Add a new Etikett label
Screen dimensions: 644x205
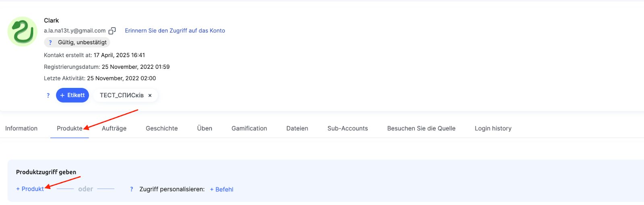[x=72, y=95]
